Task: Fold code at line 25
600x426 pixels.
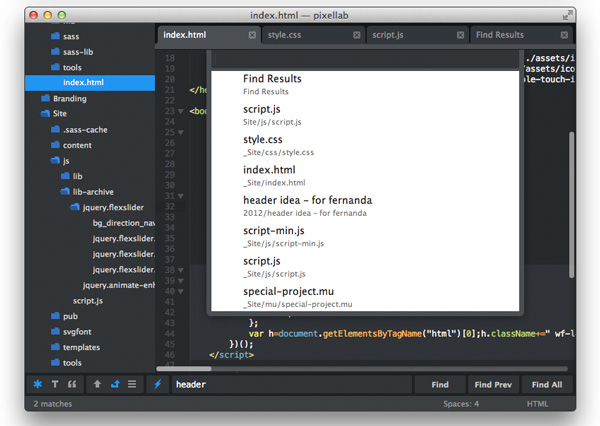Action: point(181,132)
